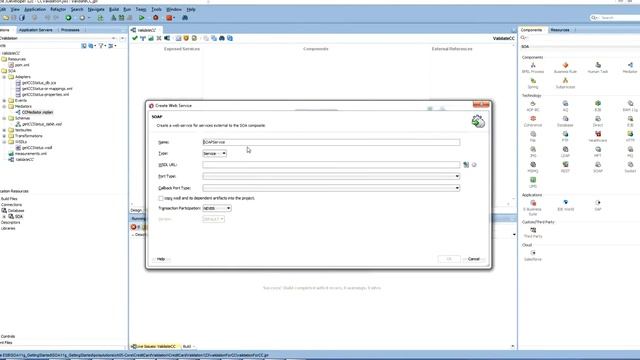Image resolution: width=640 pixels, height=360 pixels.
Task: Click the green checkmark validate icon in composite toolbar
Action: point(135,38)
